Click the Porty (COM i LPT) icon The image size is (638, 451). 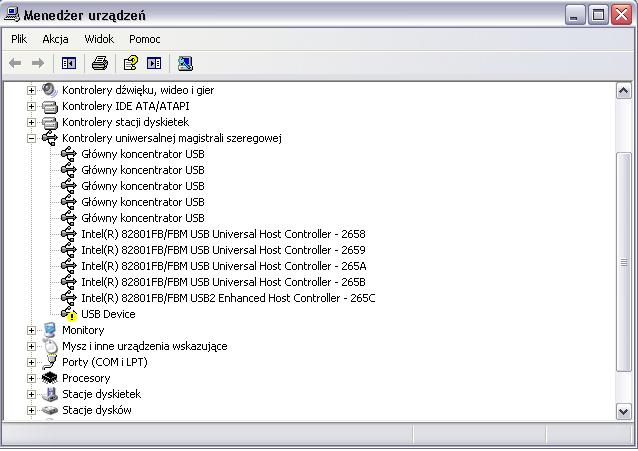tap(50, 362)
